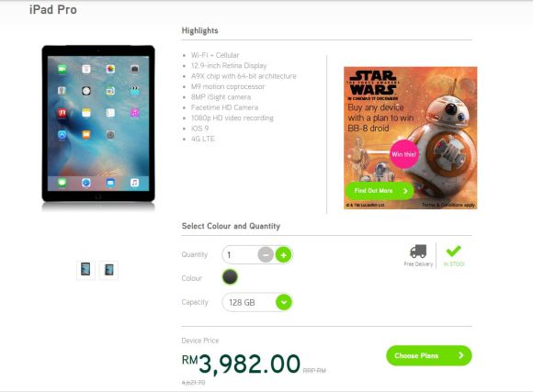Screen dimensions: 533x392
Task: Click the Free Delivery truck icon
Action: click(x=418, y=252)
